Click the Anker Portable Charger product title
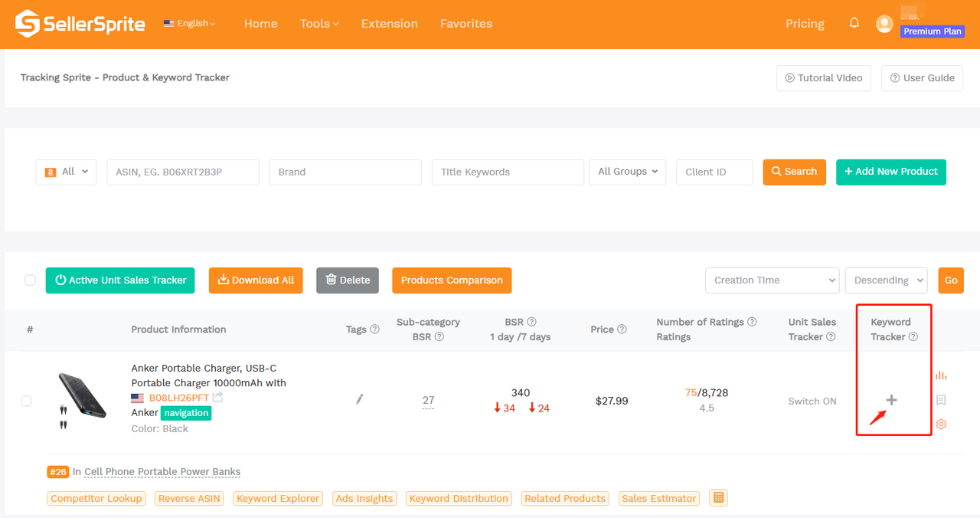The image size is (980, 518). [209, 375]
